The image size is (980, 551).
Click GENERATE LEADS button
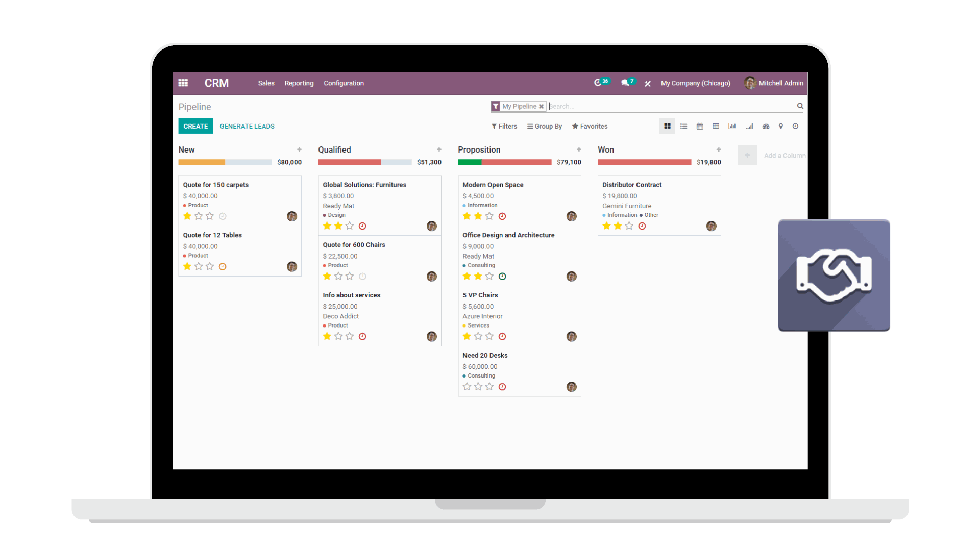pyautogui.click(x=247, y=126)
